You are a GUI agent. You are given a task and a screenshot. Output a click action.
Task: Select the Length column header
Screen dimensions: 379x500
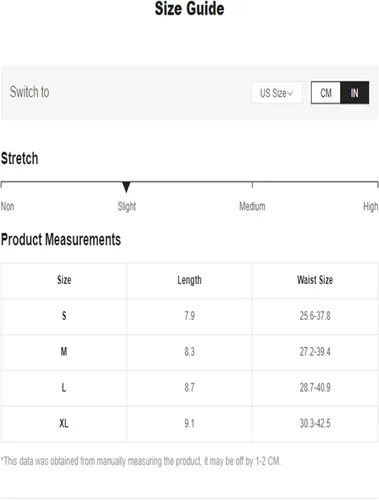point(189,280)
